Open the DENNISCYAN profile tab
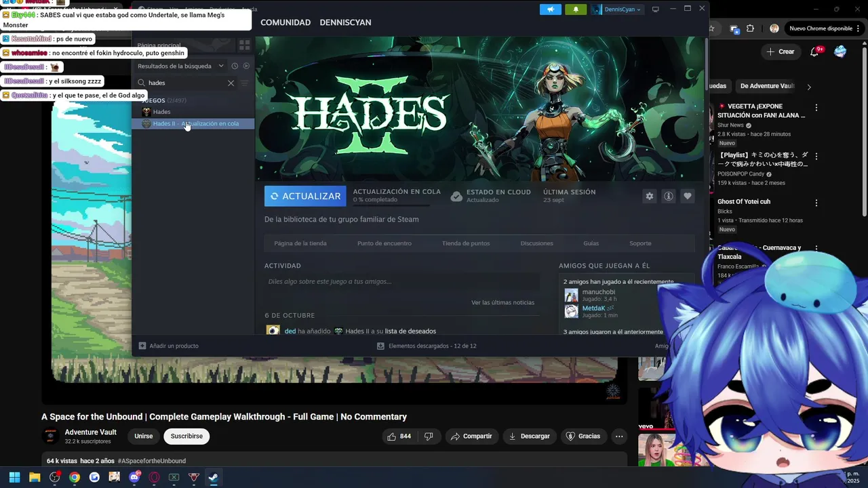The height and width of the screenshot is (488, 868). click(x=345, y=22)
